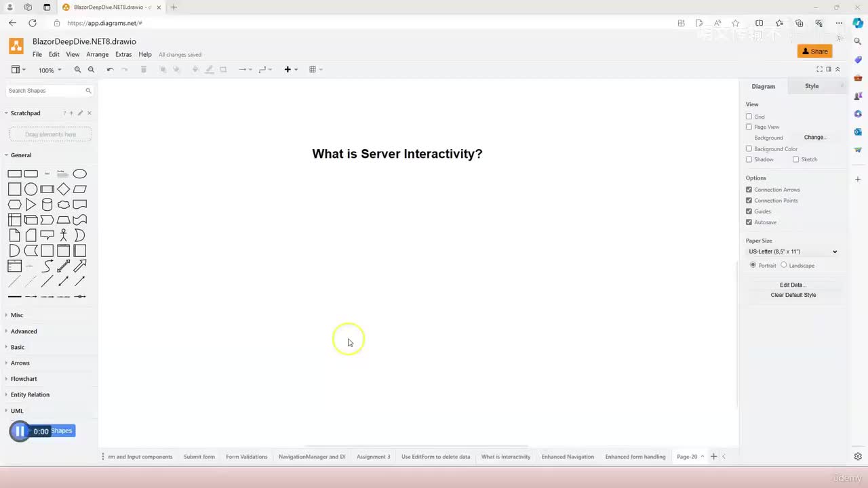Select the cylinder shape

tap(47, 205)
